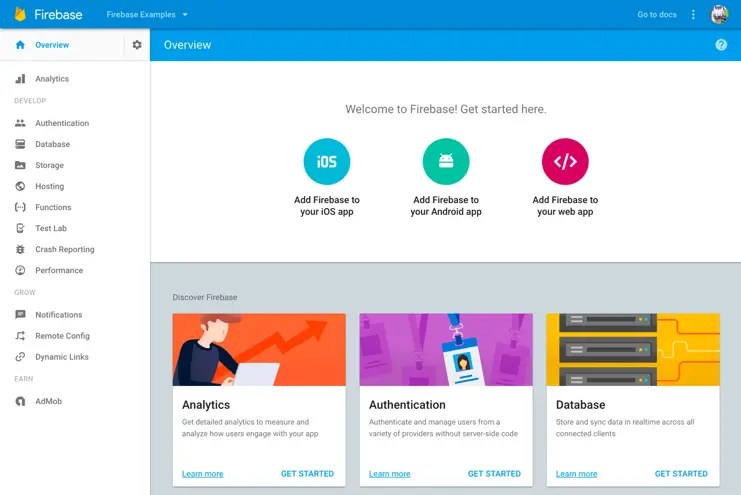Screen dimensions: 741x495
Task: Click the green Android circle icon
Action: pyautogui.click(x=446, y=161)
